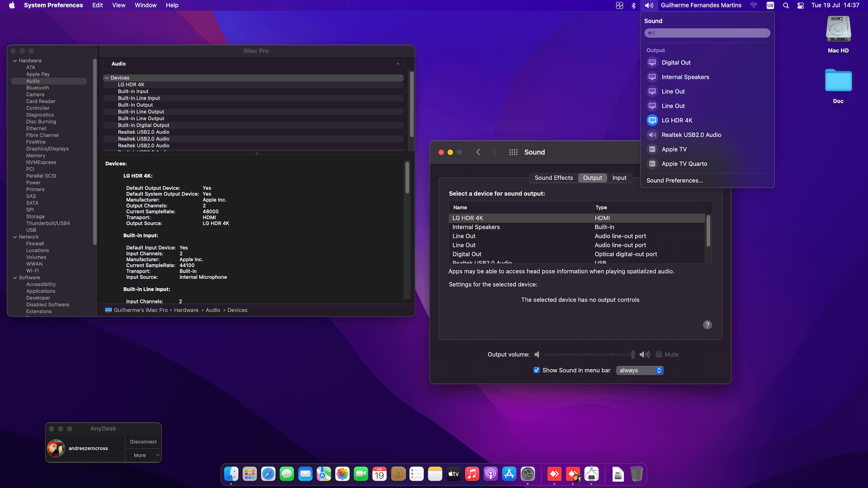Click the help question mark button in the Sound window
This screenshot has width=868, height=488.
pyautogui.click(x=708, y=325)
